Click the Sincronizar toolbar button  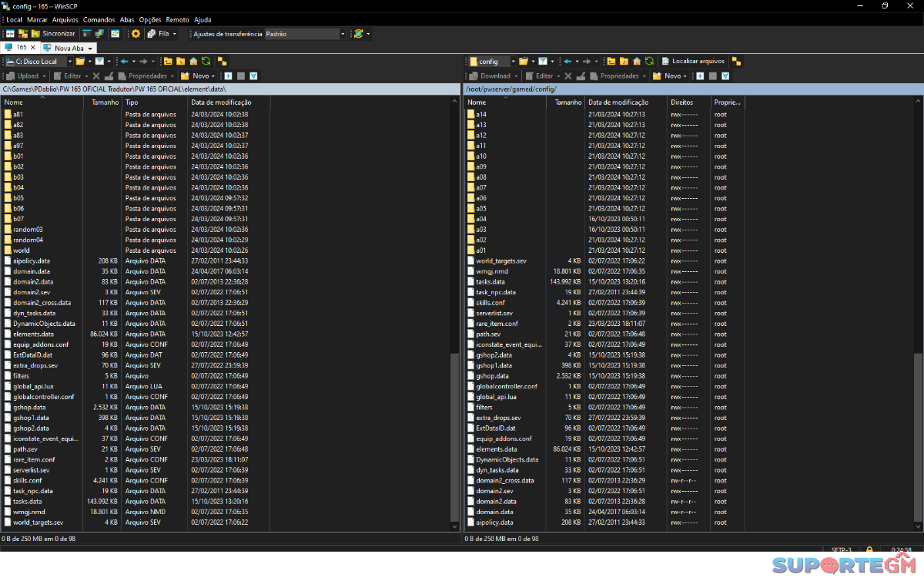53,34
